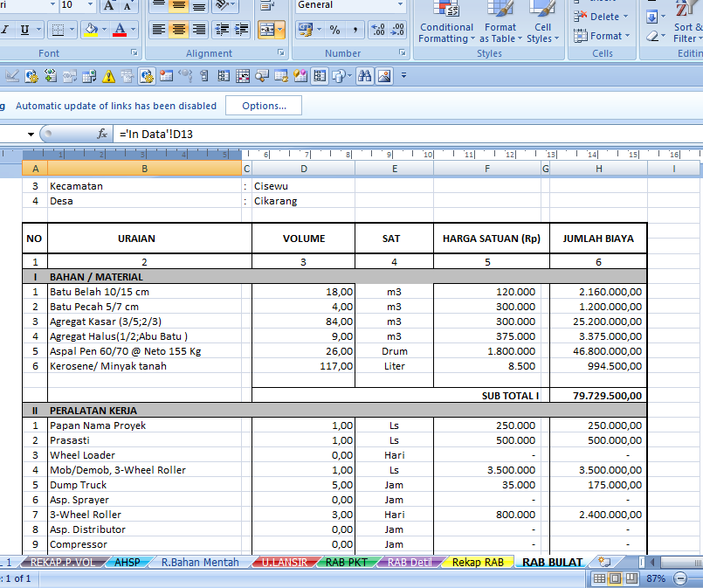Open Format as Table gallery
Image resolution: width=703 pixels, height=588 pixels.
500,23
